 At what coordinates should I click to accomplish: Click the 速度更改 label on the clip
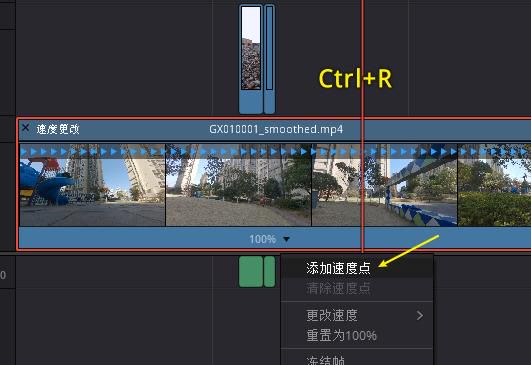coord(58,129)
